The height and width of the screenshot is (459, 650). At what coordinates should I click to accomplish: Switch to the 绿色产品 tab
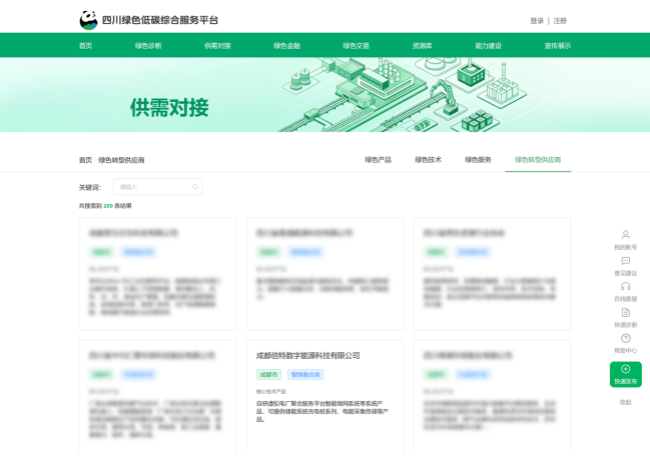coord(378,160)
